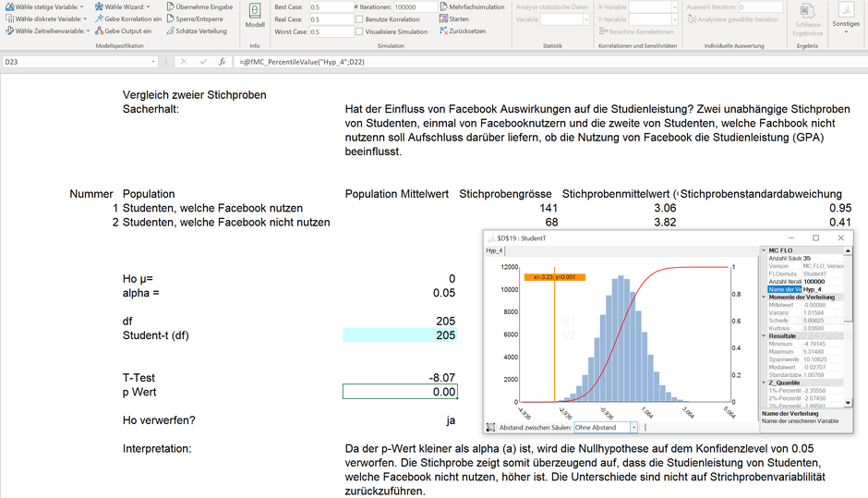Click Analysiere gewählte Iteration icon
The height and width of the screenshot is (498, 868).
(x=692, y=18)
